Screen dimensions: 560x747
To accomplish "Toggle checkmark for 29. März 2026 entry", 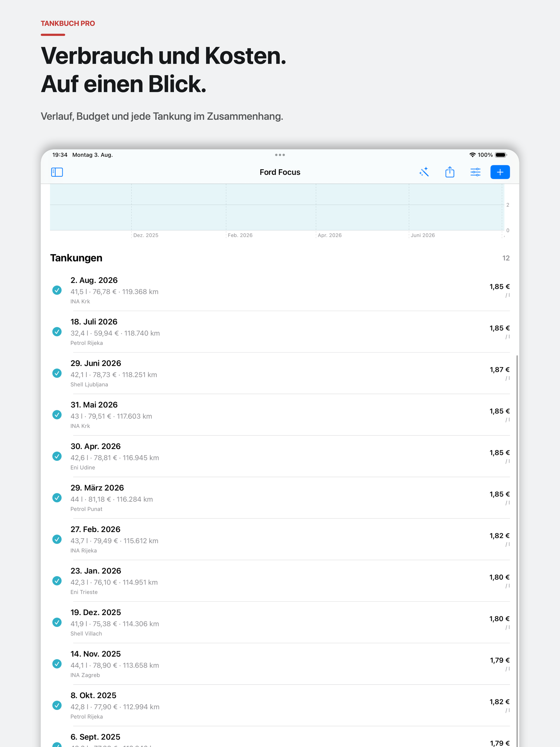I will click(57, 498).
